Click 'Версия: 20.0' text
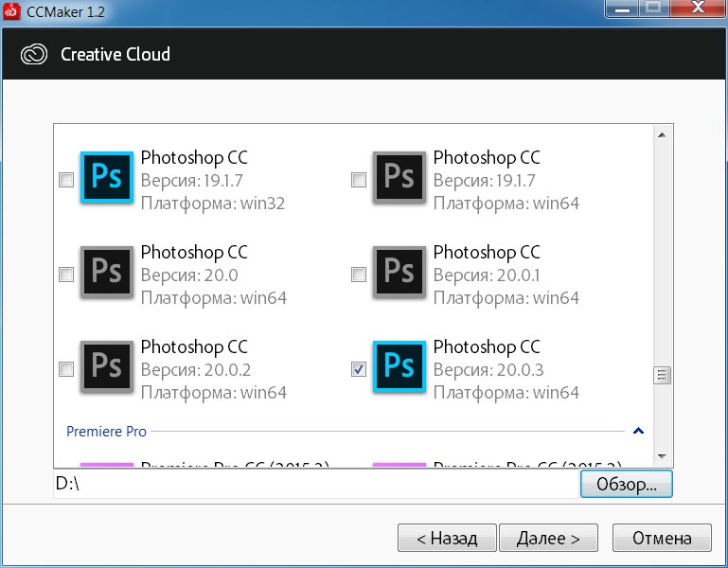Image resolution: width=728 pixels, height=568 pixels. coord(189,275)
